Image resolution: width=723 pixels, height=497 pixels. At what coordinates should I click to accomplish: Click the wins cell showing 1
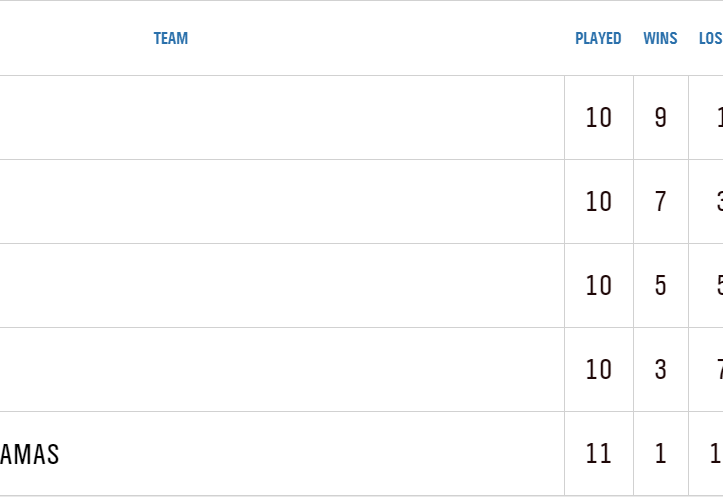(660, 453)
